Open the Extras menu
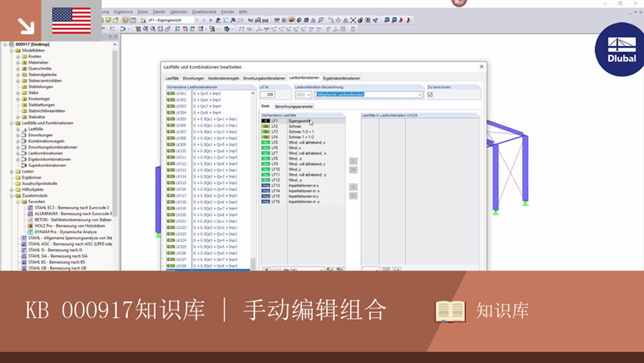 click(143, 12)
